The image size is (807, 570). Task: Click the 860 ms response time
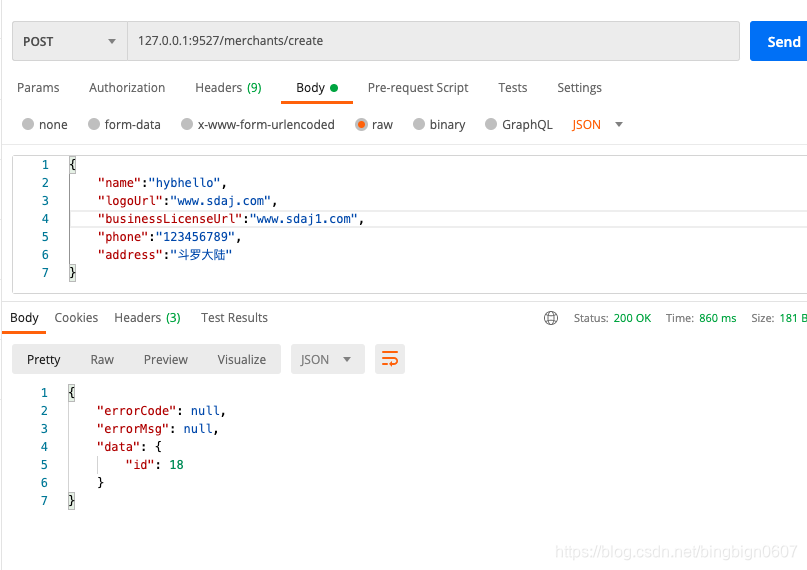click(x=717, y=318)
